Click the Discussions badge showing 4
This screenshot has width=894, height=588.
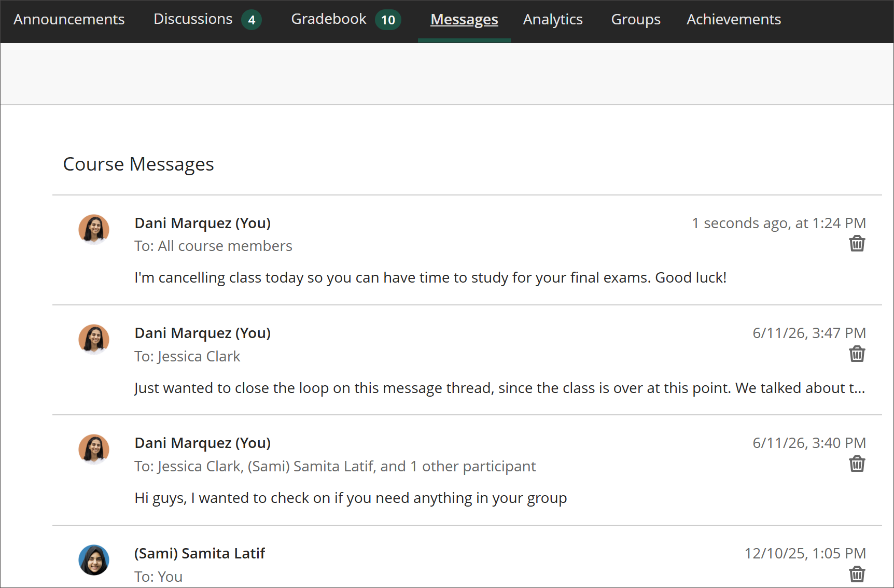click(x=252, y=20)
